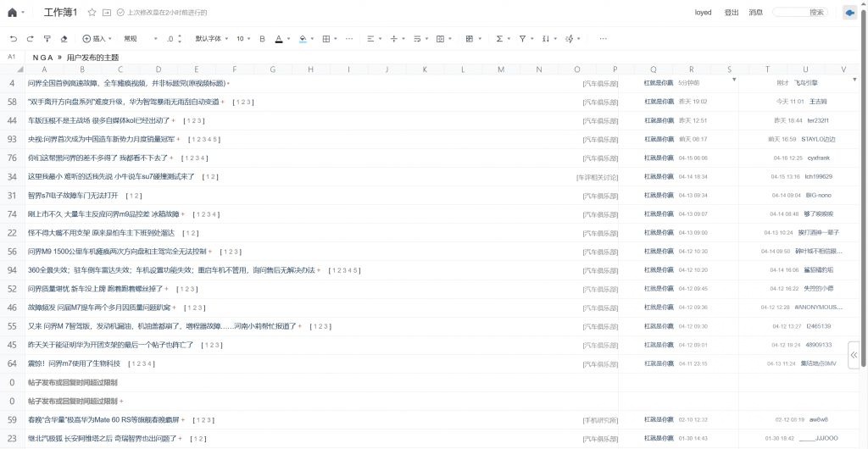Image resolution: width=868 pixels, height=449 pixels.
Task: Show more toolbar options at right end
Action: pyautogui.click(x=603, y=39)
